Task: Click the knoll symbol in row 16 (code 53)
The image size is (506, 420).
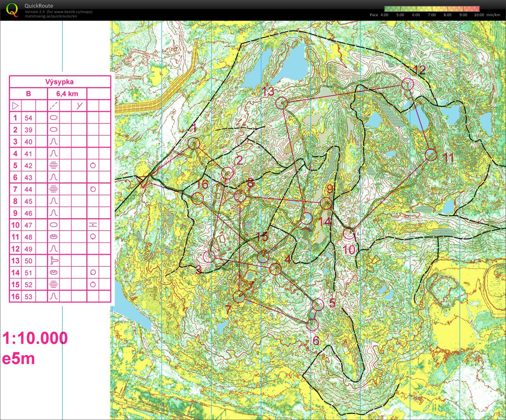Action: pos(54,296)
